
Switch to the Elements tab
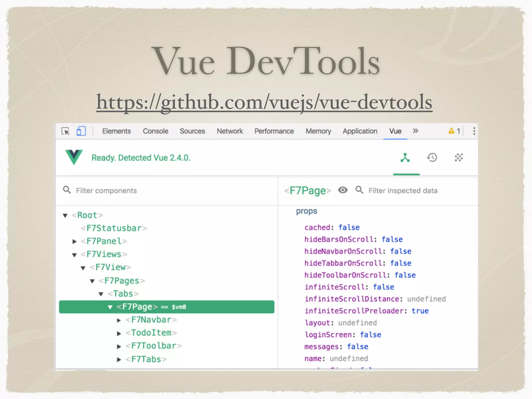click(116, 131)
